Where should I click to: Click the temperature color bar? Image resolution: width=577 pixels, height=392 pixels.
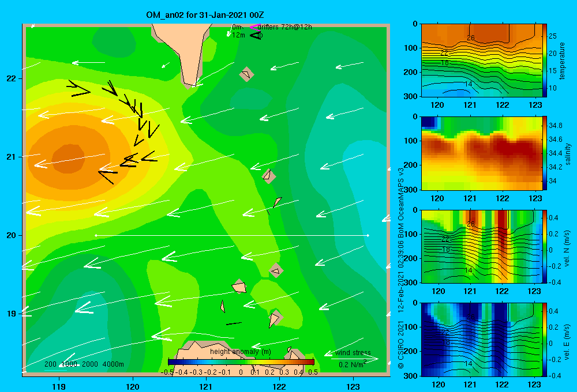tap(545, 61)
